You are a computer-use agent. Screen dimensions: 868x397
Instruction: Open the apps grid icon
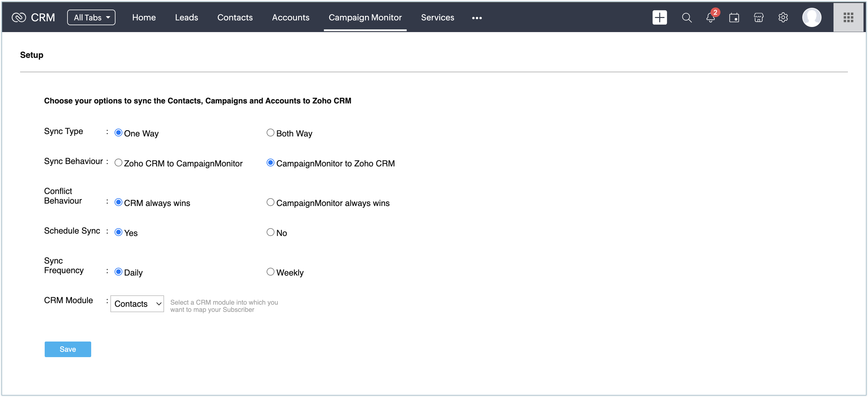tap(848, 17)
